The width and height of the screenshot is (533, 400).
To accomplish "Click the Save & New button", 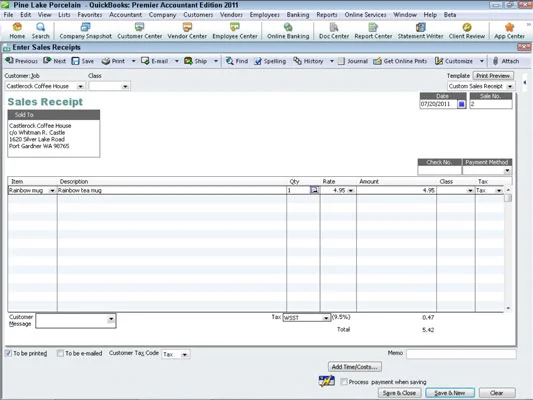I will click(450, 393).
